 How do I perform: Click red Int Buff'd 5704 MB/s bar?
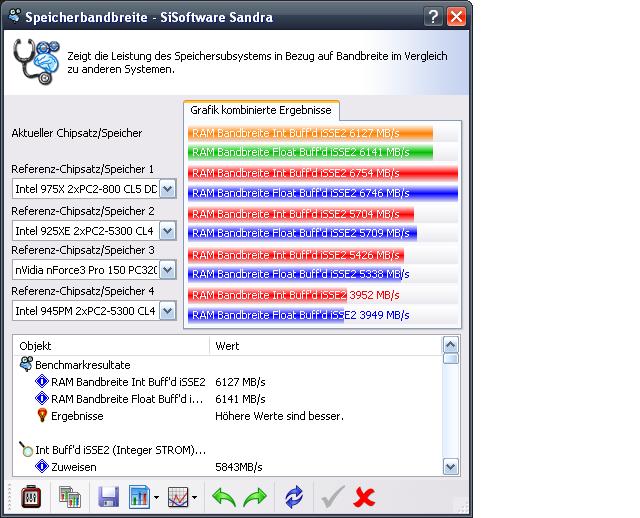click(301, 214)
